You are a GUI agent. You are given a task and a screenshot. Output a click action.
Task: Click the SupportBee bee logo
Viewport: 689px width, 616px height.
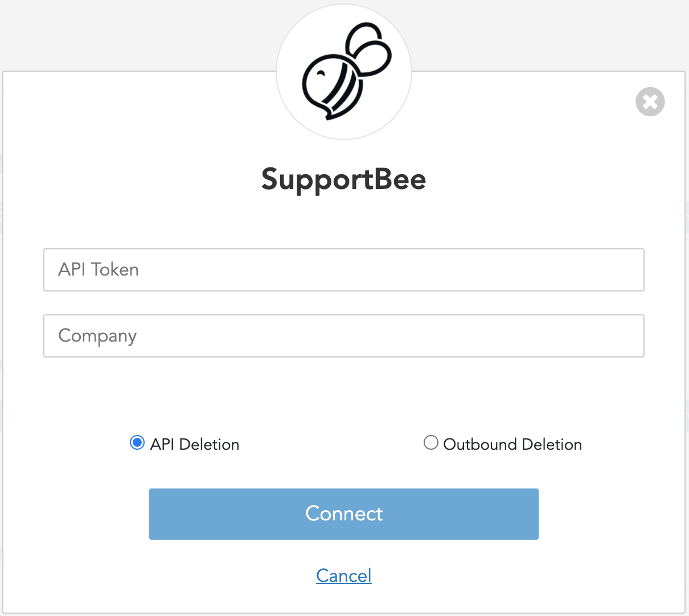[343, 72]
